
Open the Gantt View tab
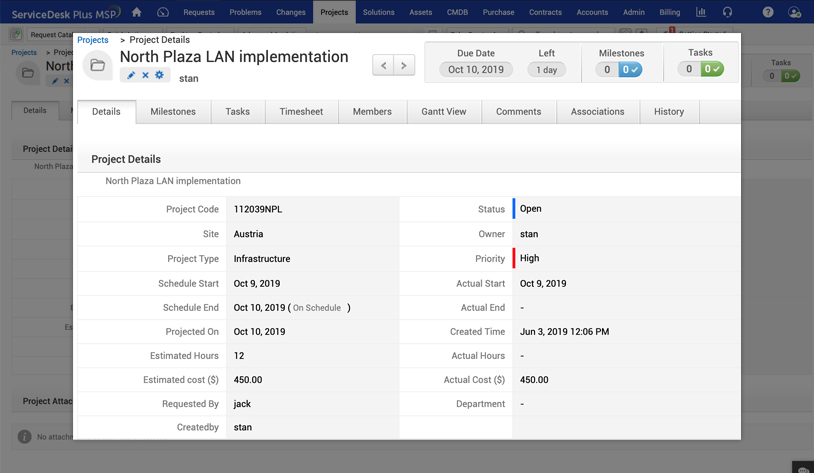(x=444, y=112)
